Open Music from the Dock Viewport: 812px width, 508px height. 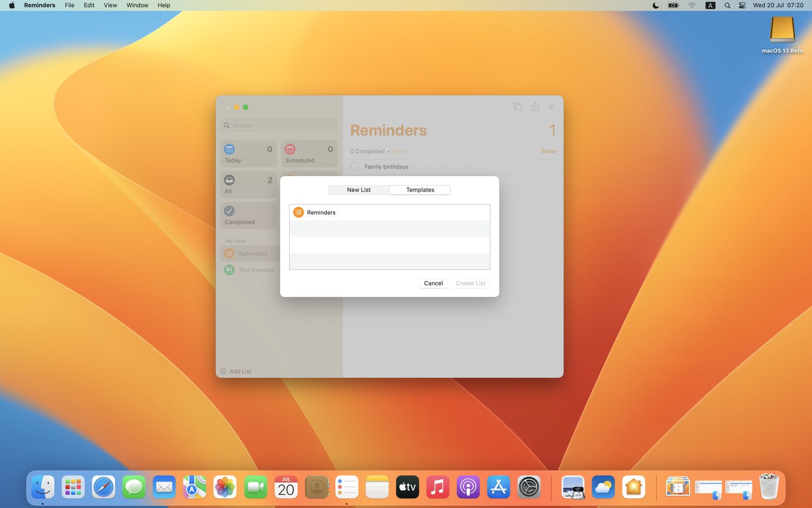pos(438,487)
